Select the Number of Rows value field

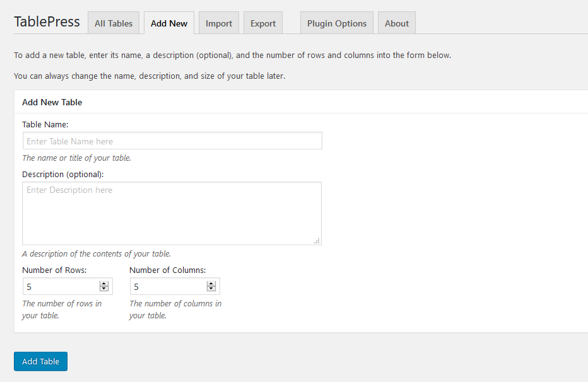60,286
